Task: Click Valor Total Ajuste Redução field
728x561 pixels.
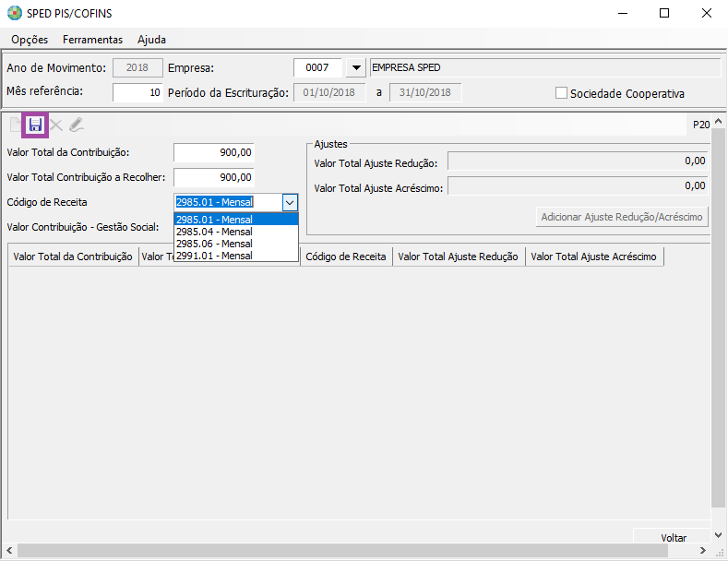Action: click(x=578, y=161)
